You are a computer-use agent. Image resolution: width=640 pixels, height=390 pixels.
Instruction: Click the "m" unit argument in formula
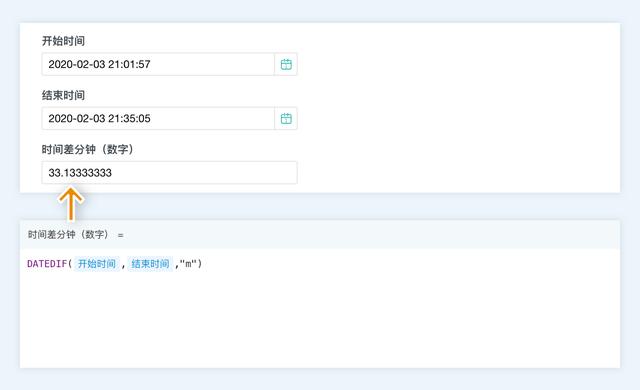point(188,264)
